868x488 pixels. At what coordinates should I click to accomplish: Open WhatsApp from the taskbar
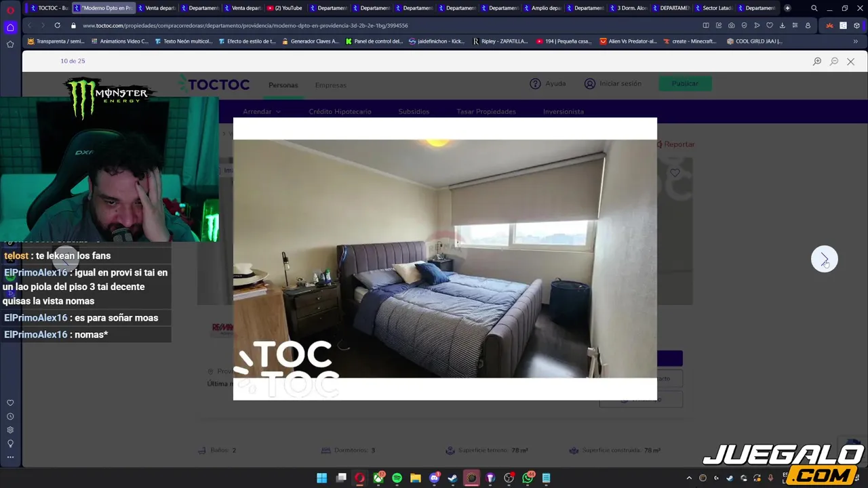coord(528,478)
